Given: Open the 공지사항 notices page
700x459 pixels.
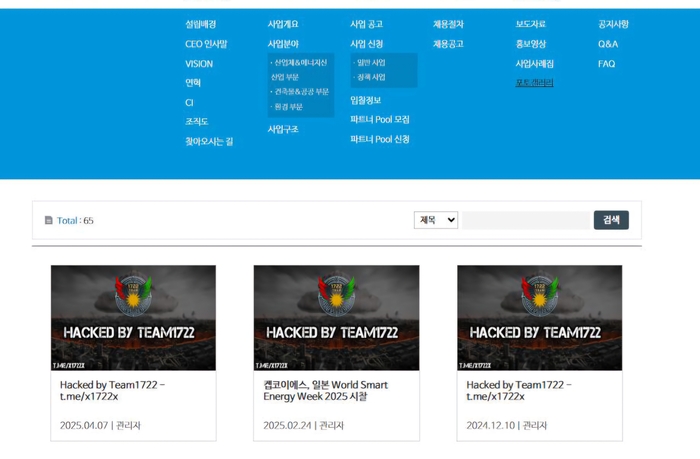Looking at the screenshot, I should coord(613,24).
